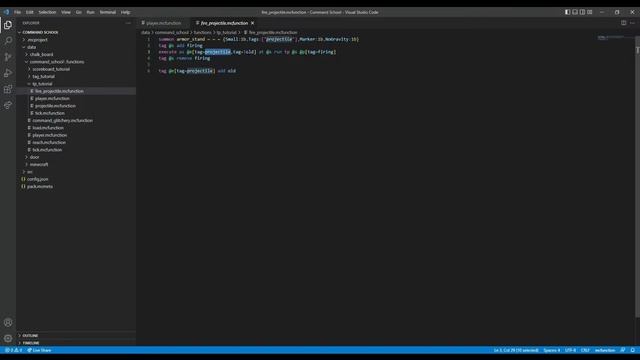
Task: Open the Help menu
Action: click(125, 12)
